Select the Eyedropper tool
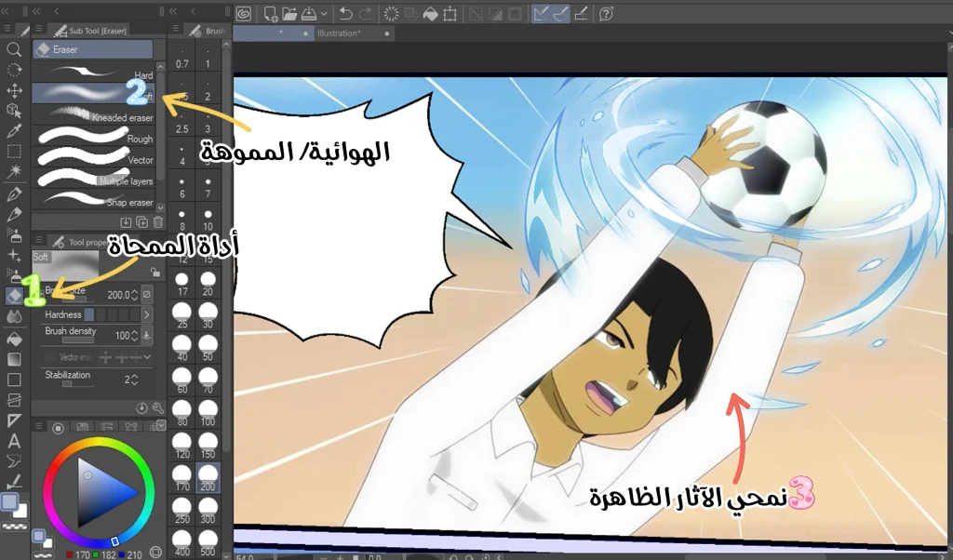 pyautogui.click(x=14, y=130)
